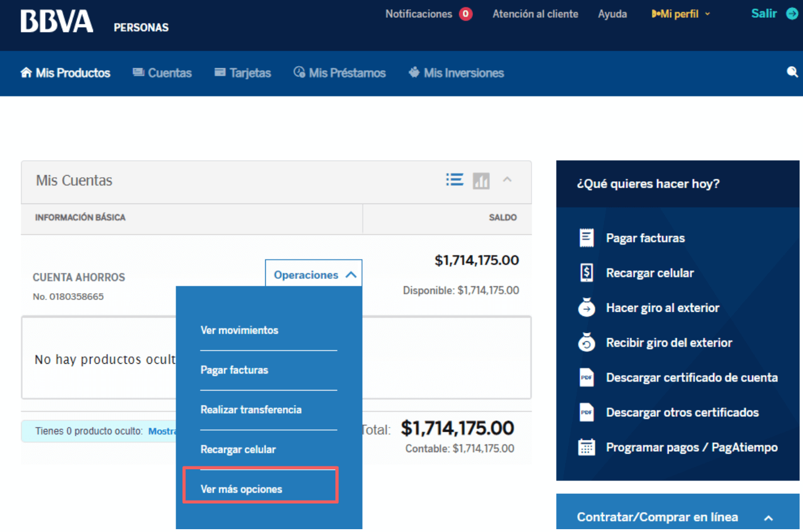The image size is (803, 532).
Task: Switch Mis Cuentas to chart view
Action: 481,181
